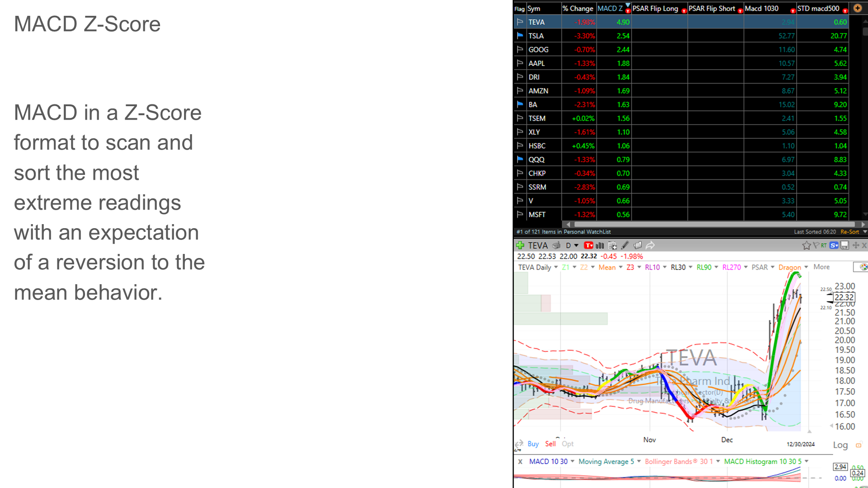The width and height of the screenshot is (868, 488).
Task: Toggle the flag on the QQQ row
Action: 520,160
